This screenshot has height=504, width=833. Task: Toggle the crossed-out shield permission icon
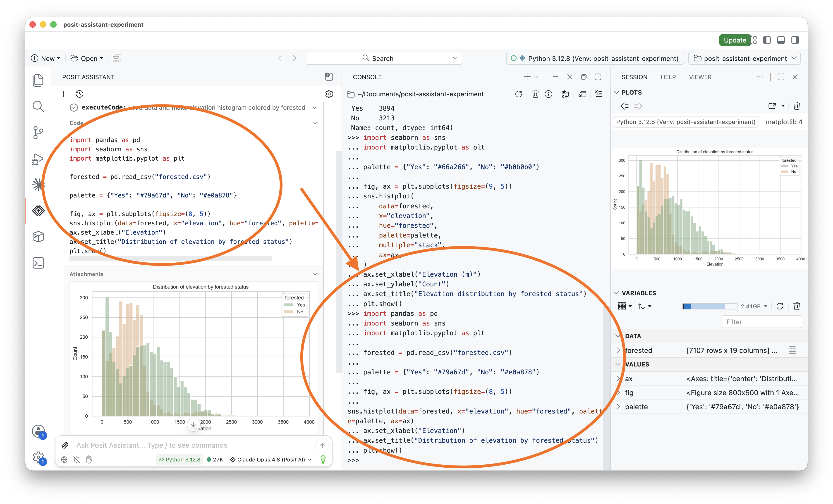click(77, 459)
